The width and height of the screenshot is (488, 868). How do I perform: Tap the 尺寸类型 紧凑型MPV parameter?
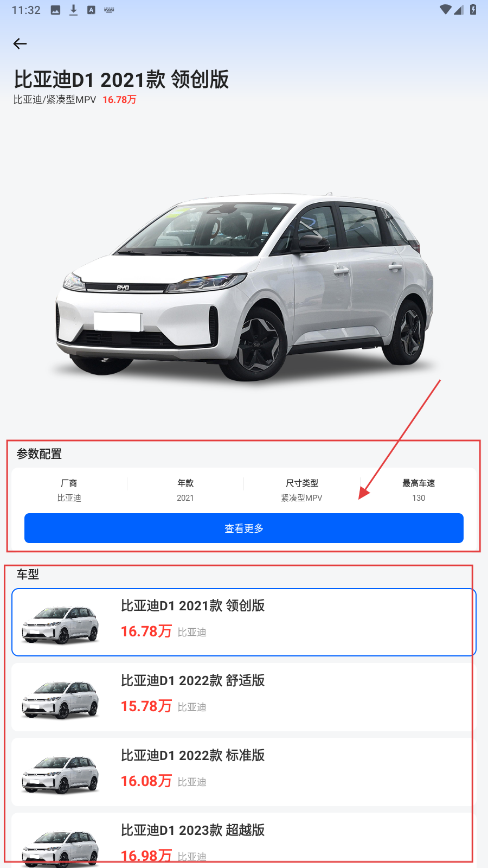(302, 490)
